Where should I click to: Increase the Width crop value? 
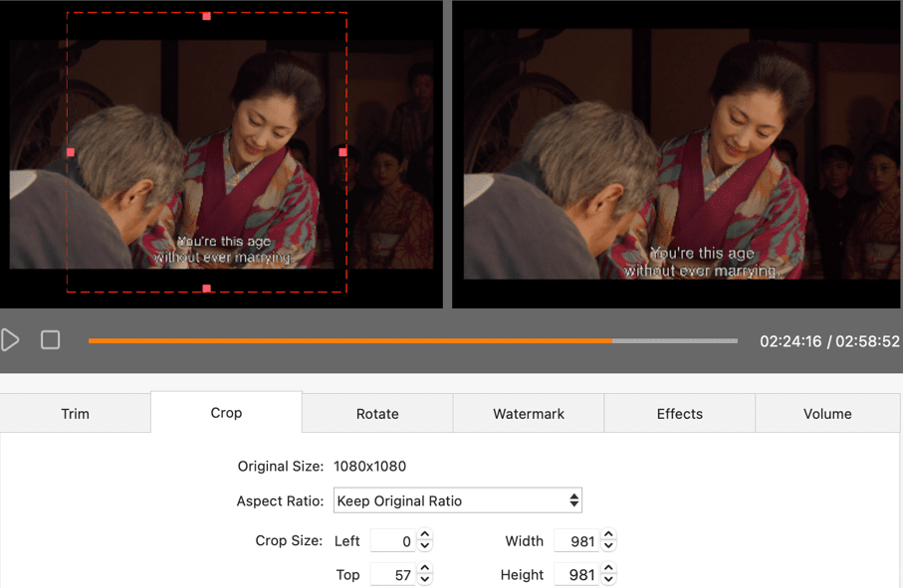click(x=608, y=536)
